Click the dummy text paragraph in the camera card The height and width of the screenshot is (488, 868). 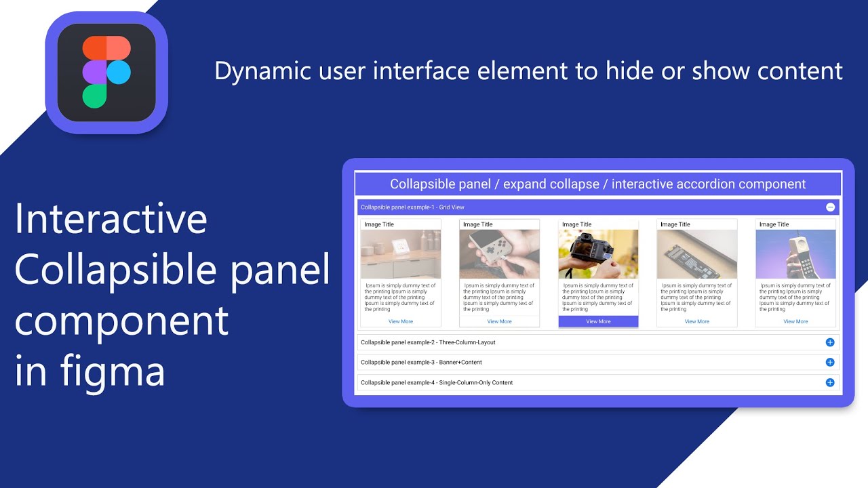click(598, 298)
